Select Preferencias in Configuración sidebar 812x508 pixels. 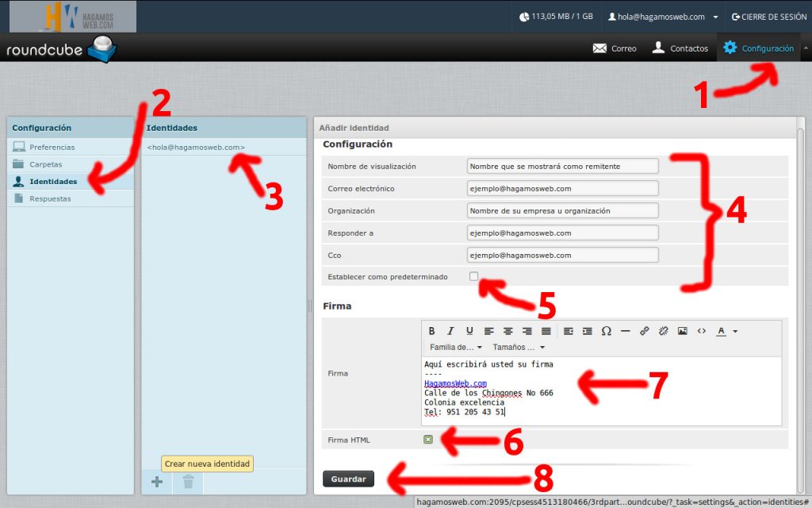point(52,148)
